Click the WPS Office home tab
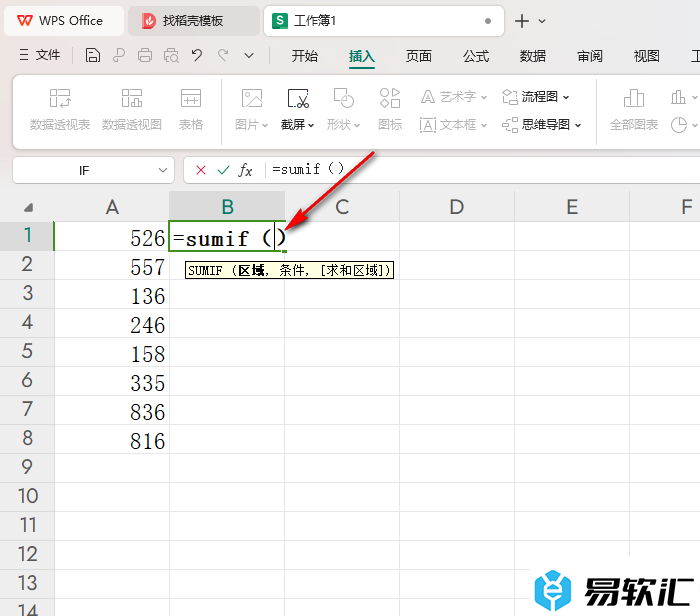This screenshot has width=700, height=616. point(64,21)
